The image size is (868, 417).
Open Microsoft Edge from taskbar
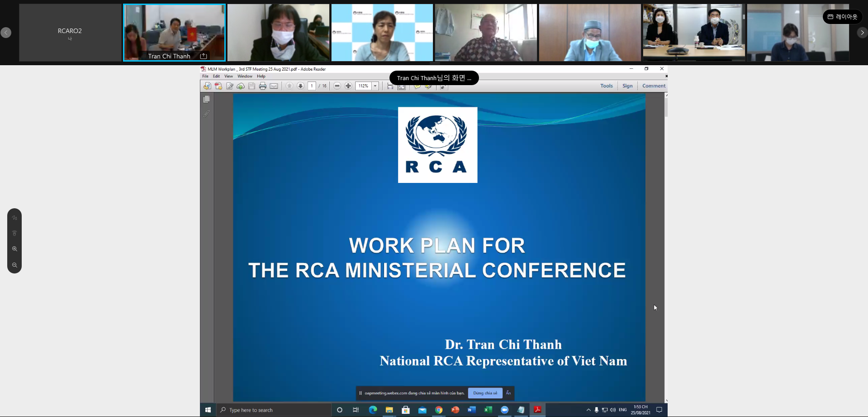point(373,410)
